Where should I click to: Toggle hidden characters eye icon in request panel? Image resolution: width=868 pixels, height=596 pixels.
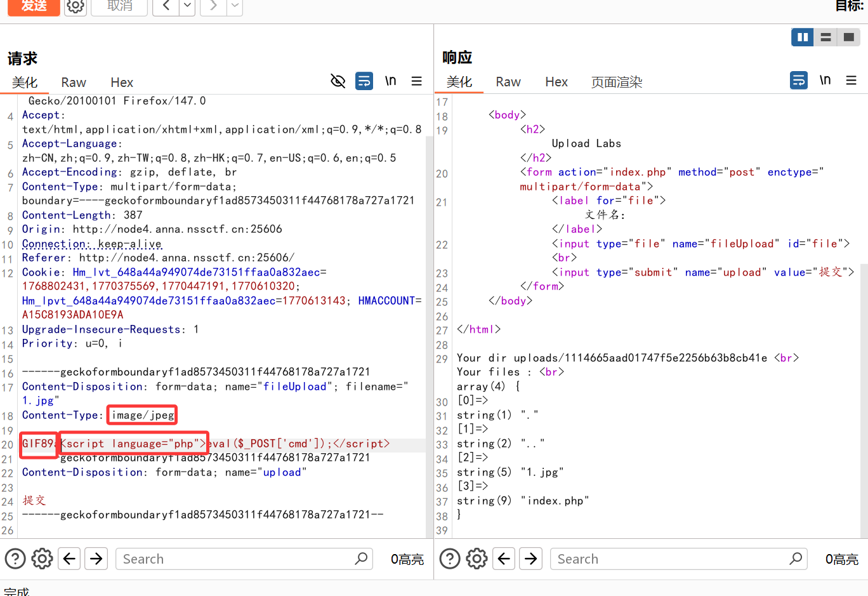(x=338, y=81)
